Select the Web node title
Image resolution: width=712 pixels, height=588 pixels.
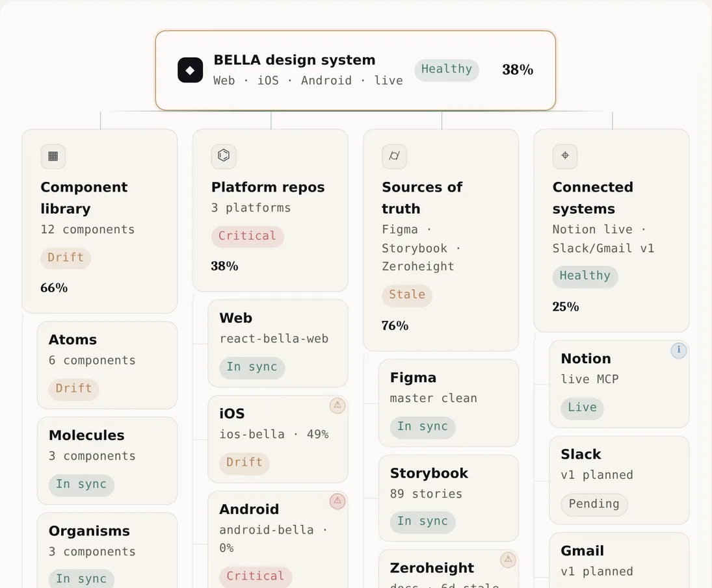235,318
